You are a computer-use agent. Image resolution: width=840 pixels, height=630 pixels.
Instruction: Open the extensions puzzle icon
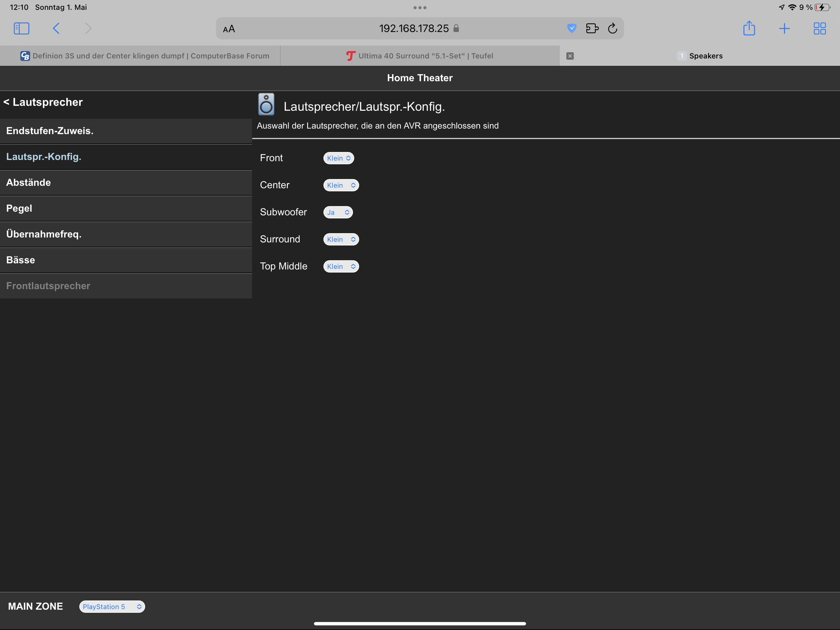tap(592, 29)
